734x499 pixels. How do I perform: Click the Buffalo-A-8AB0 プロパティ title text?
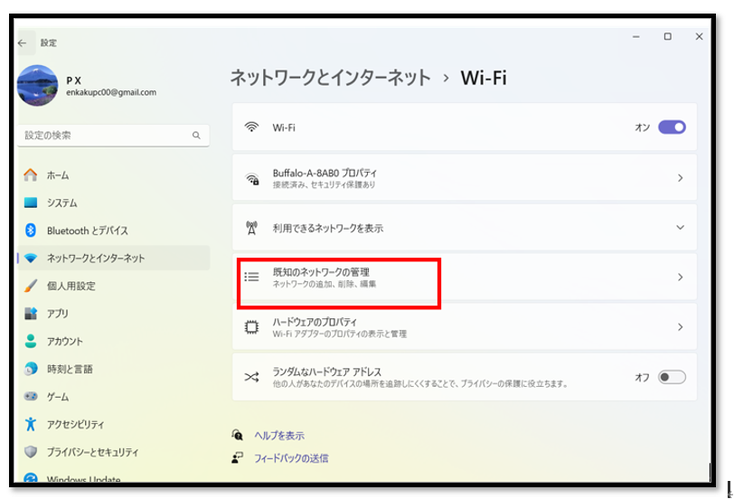324,173
